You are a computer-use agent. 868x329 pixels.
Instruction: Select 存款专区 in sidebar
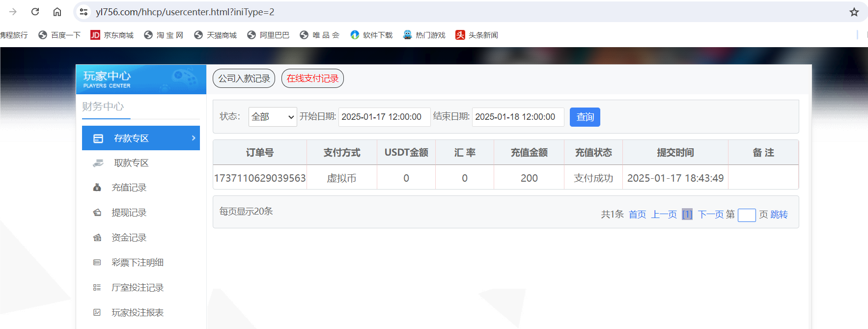point(141,138)
